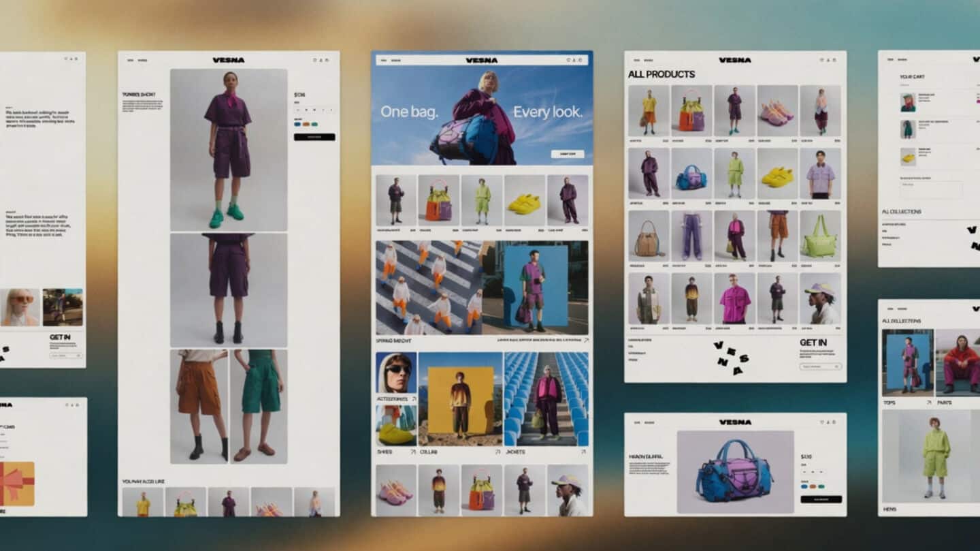The width and height of the screenshot is (980, 551).
Task: Open main purple shorts model photo on product page
Action: (x=229, y=150)
